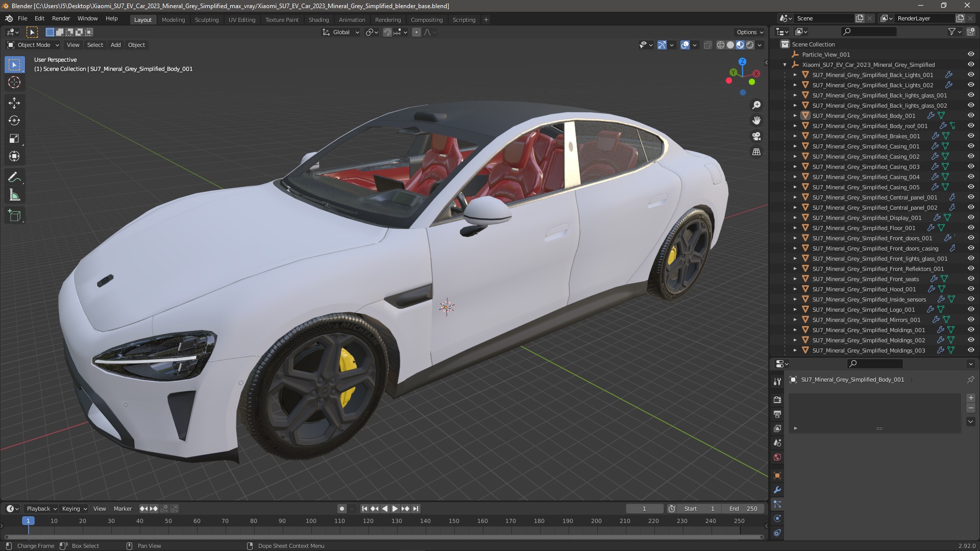
Task: Play the animation forward
Action: click(x=395, y=509)
